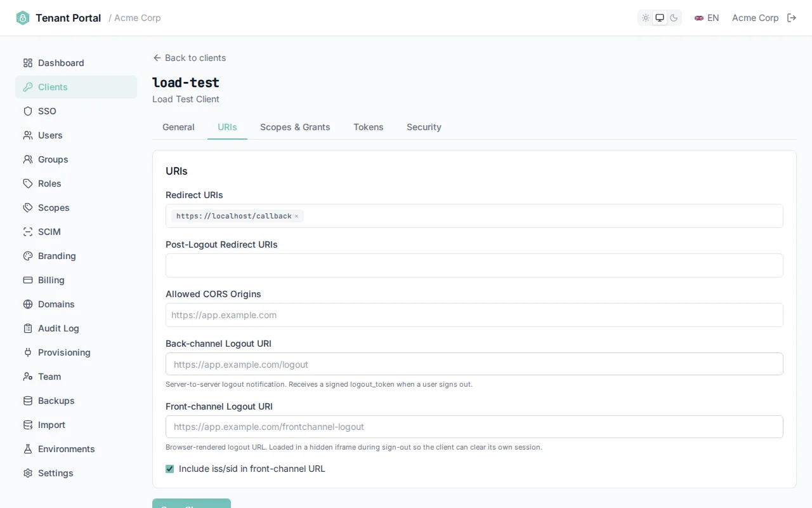Navigate to Scopes in sidebar
Screen dimensions: 812x508
[76, 208]
